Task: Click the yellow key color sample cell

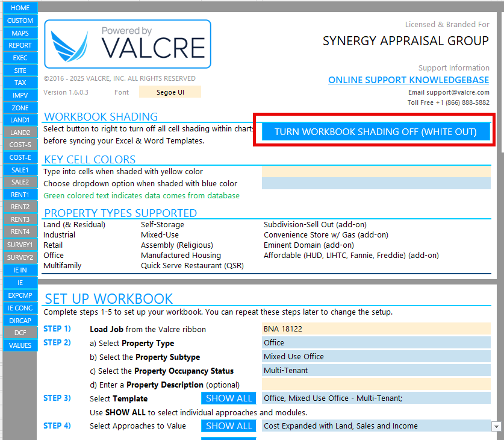Action: (376, 171)
